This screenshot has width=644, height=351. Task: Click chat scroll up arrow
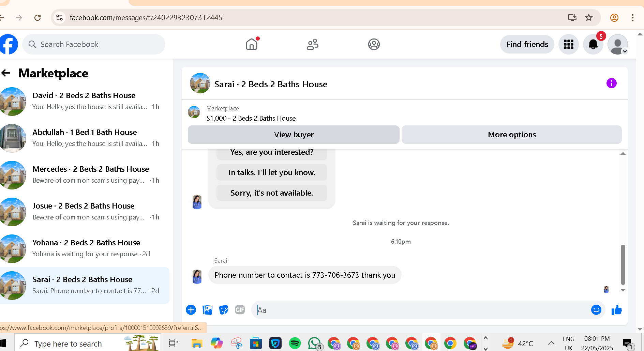pos(623,154)
